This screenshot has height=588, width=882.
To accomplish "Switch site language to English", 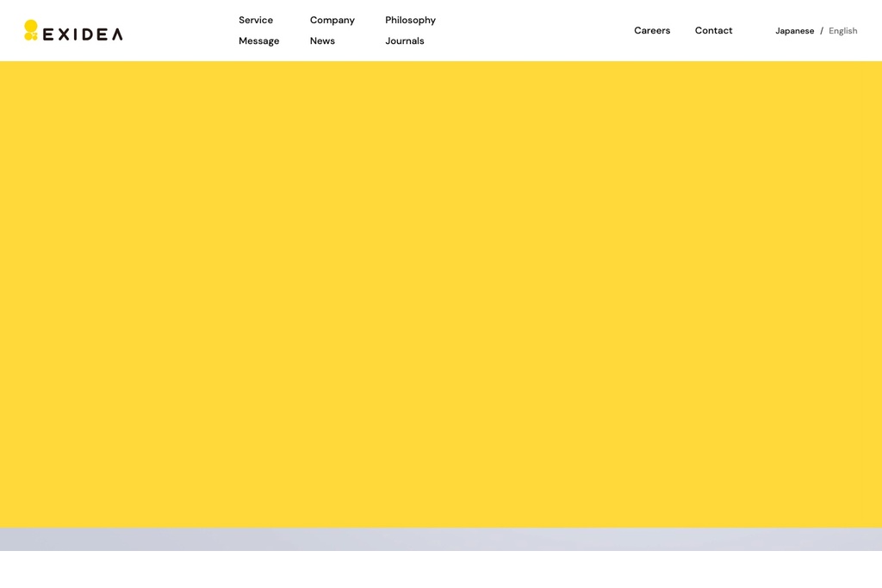I will click(x=842, y=31).
